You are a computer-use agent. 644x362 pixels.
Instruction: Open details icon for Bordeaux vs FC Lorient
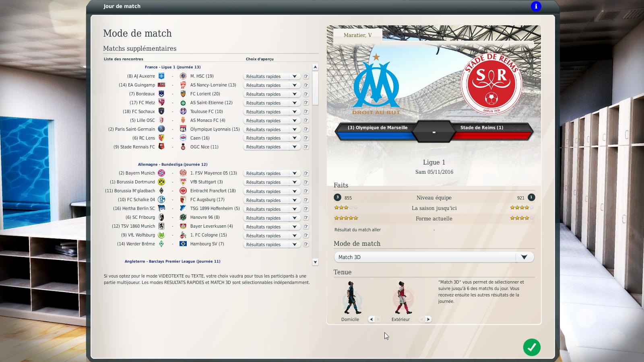pyautogui.click(x=306, y=94)
